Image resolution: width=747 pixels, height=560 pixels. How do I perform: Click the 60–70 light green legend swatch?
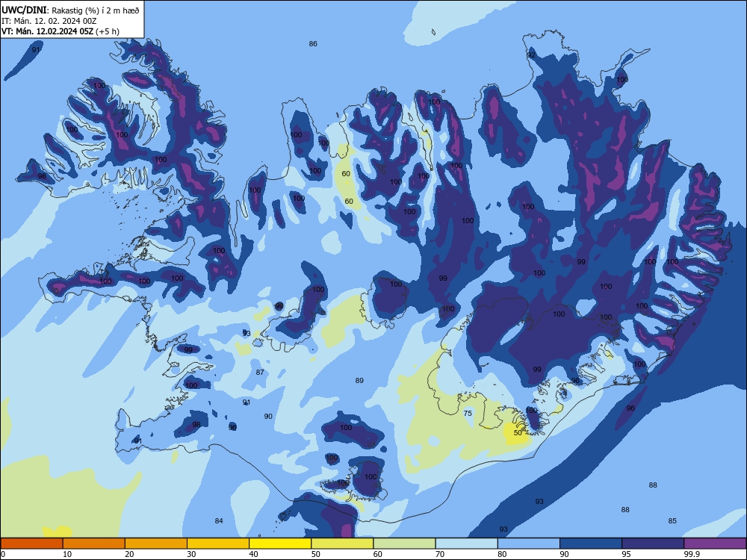[404, 544]
